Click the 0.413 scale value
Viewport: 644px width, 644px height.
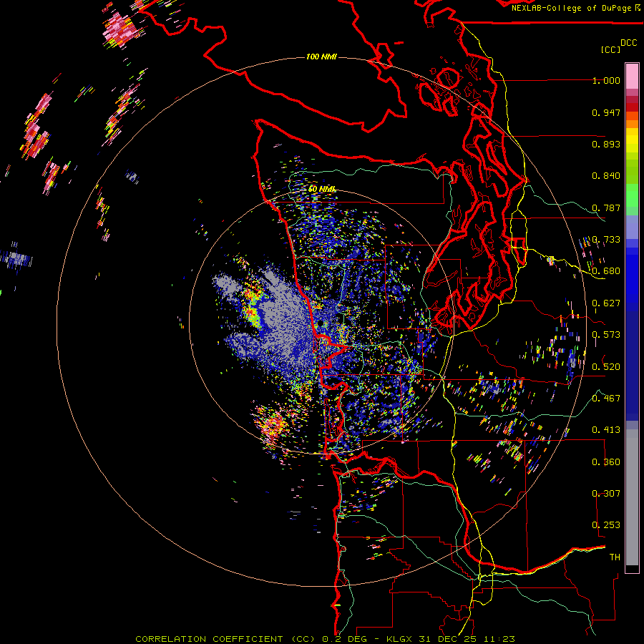(606, 430)
